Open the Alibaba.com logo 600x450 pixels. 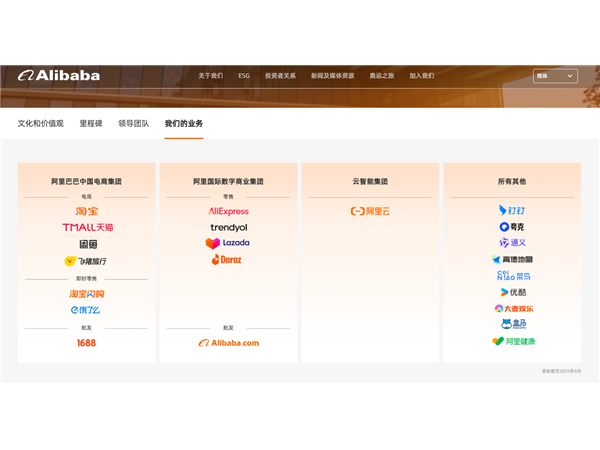tap(229, 343)
